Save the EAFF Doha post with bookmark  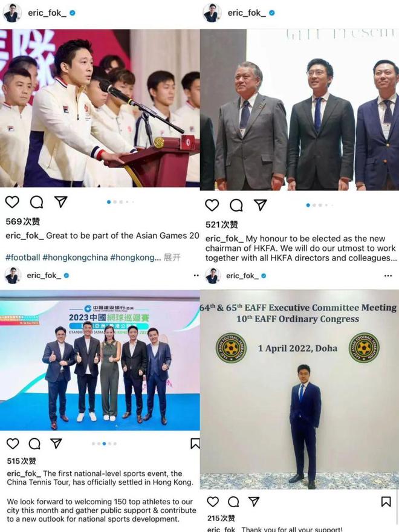(x=386, y=501)
